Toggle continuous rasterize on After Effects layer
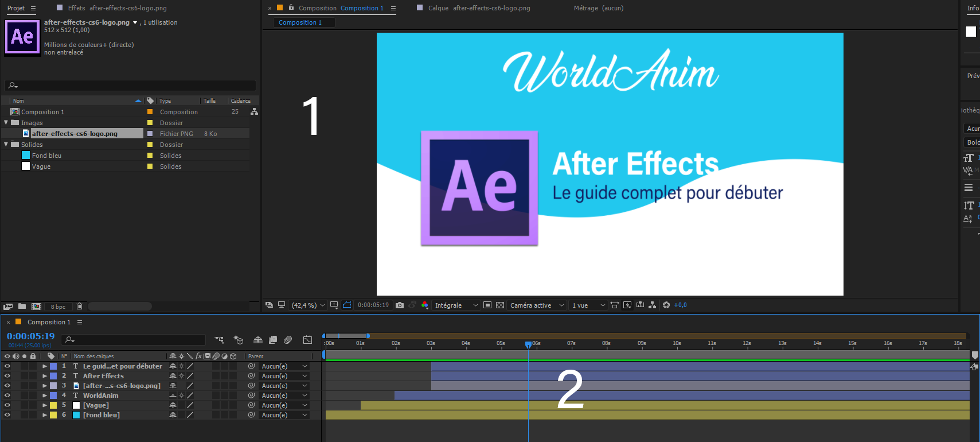The width and height of the screenshot is (980, 442). (x=181, y=376)
